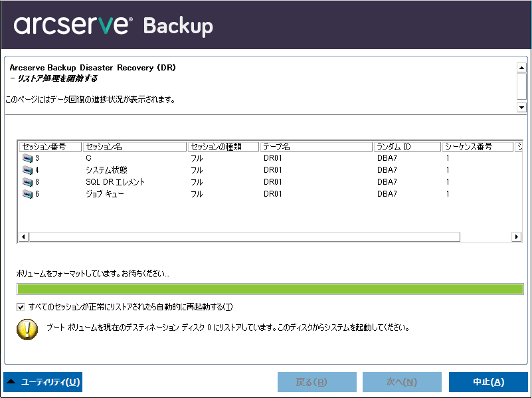Click the session list right scroll arrow

pyautogui.click(x=517, y=237)
